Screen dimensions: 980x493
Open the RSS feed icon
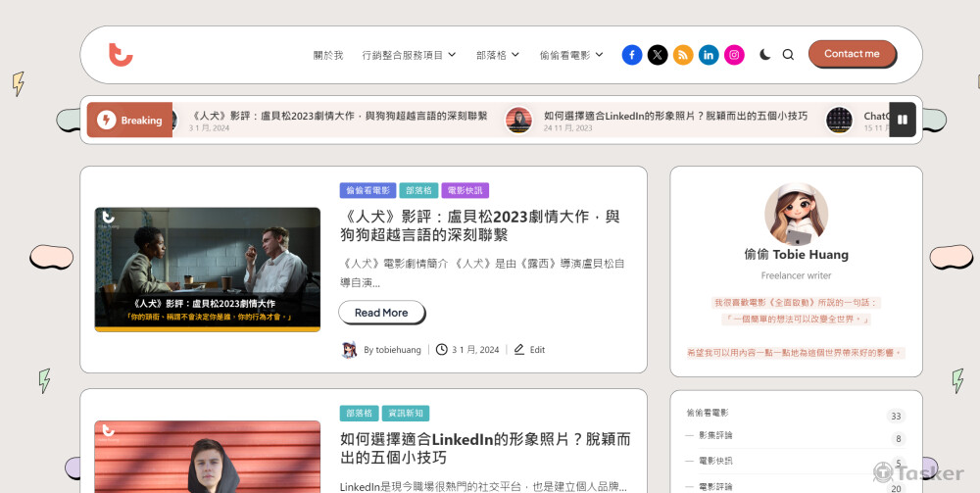point(683,55)
